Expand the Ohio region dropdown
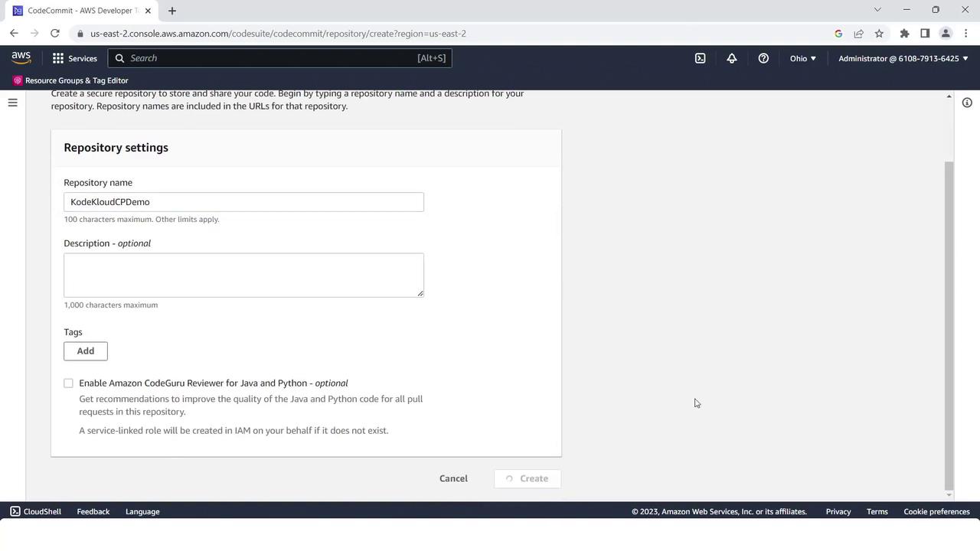Viewport: 980px width, 551px height. (802, 58)
